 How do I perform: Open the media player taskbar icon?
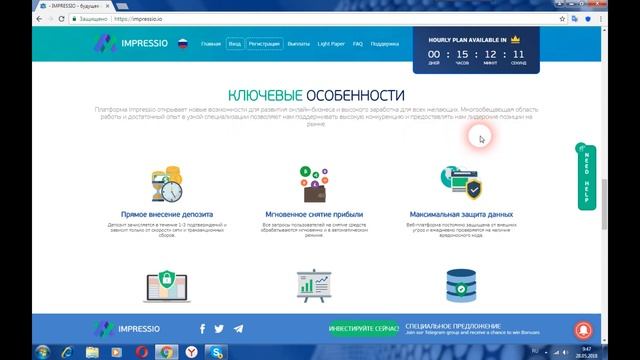(117, 352)
